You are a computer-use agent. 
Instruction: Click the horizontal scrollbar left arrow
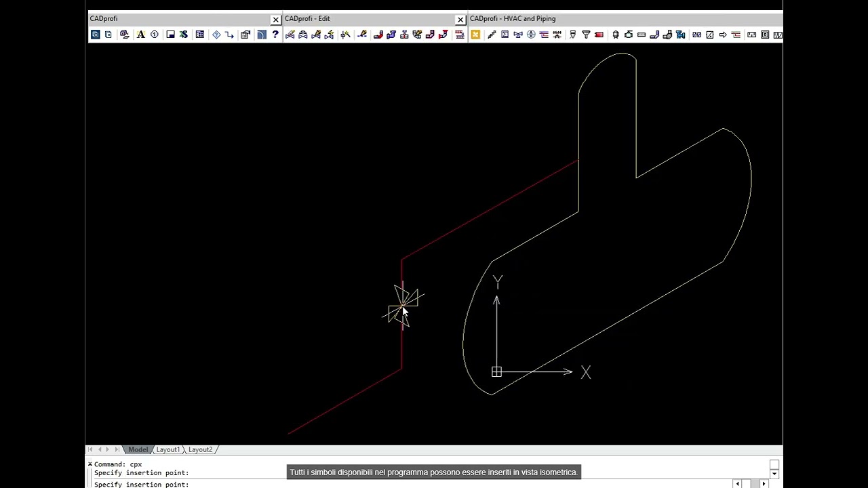(737, 484)
